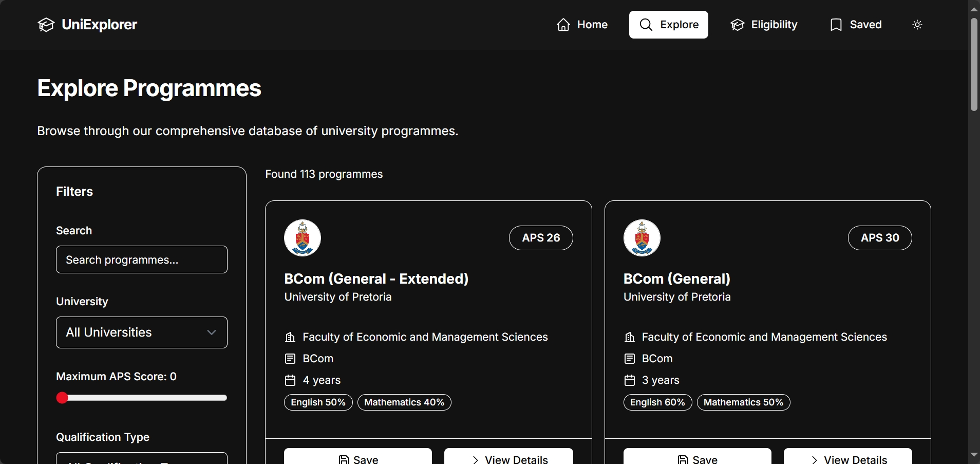Image resolution: width=980 pixels, height=464 pixels.
Task: Click the faculty building icon on BCom (General - Extended)
Action: tap(290, 337)
